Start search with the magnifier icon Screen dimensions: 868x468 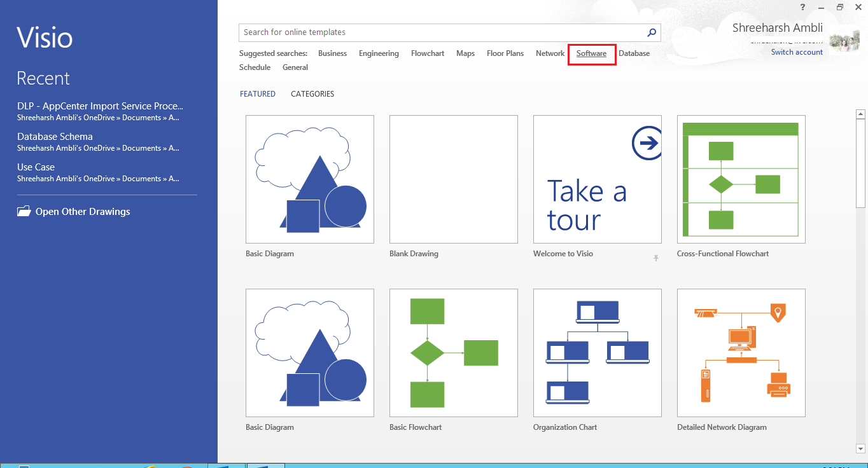pyautogui.click(x=652, y=32)
